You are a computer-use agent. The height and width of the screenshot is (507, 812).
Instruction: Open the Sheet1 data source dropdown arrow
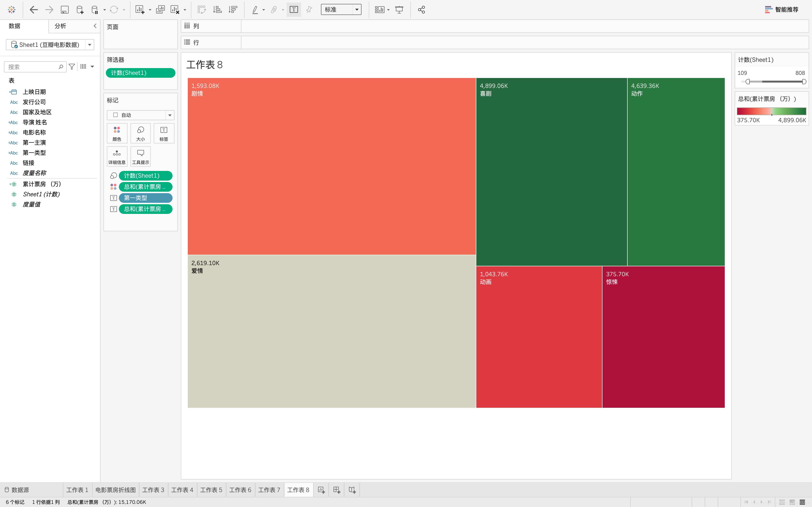pyautogui.click(x=90, y=45)
